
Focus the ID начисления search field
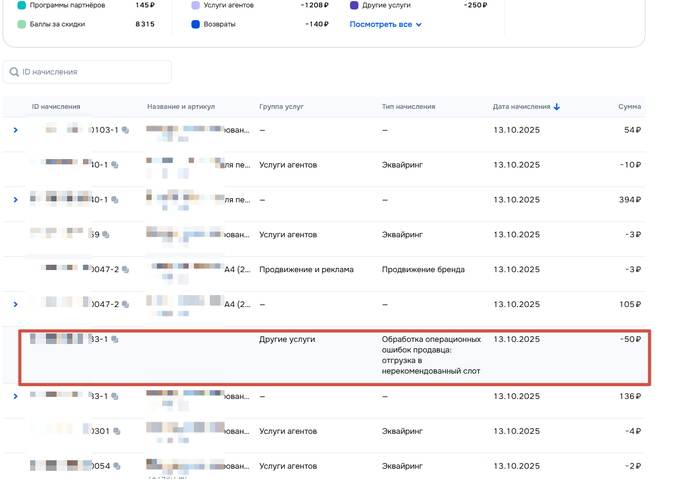pos(95,72)
